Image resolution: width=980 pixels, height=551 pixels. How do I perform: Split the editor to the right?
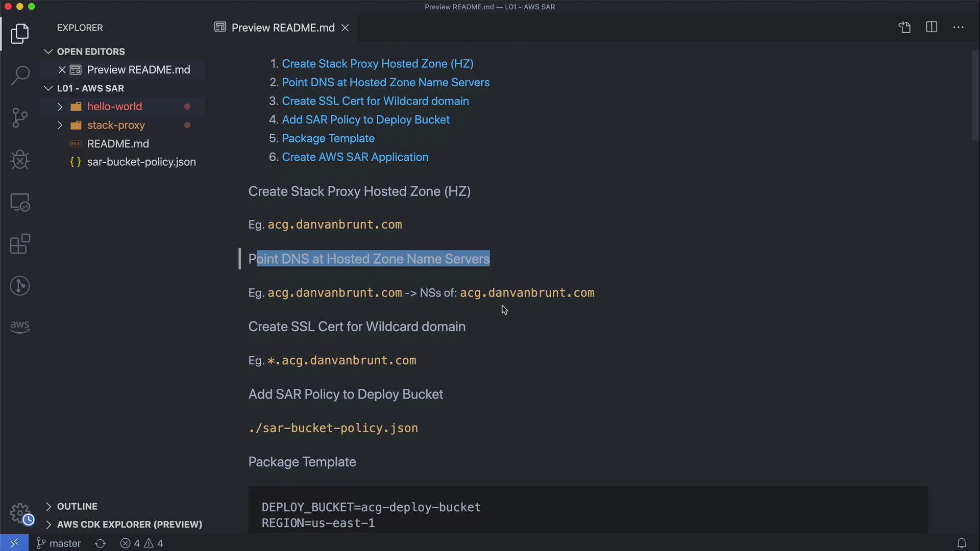pyautogui.click(x=932, y=28)
